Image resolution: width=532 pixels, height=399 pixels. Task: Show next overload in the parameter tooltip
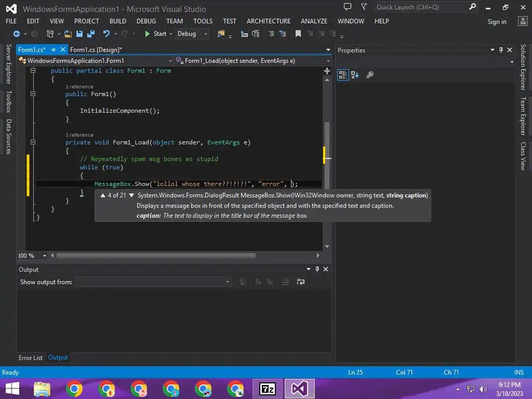point(131,195)
